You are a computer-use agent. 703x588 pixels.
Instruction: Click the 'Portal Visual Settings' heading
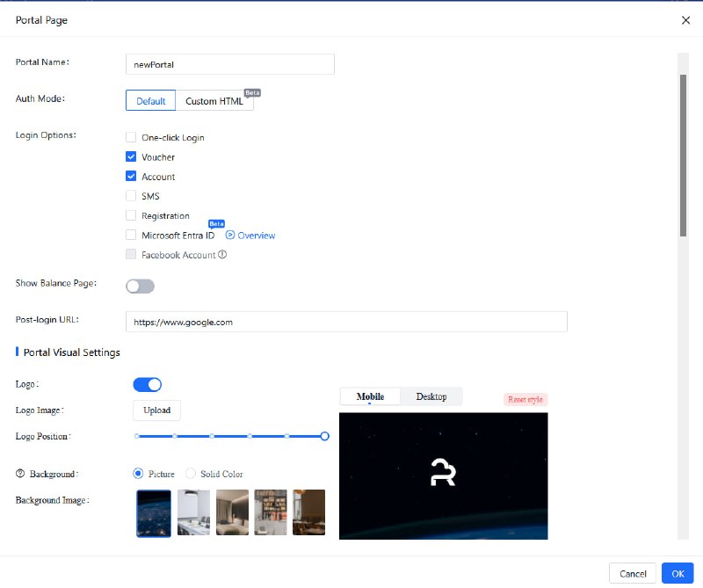coord(72,352)
